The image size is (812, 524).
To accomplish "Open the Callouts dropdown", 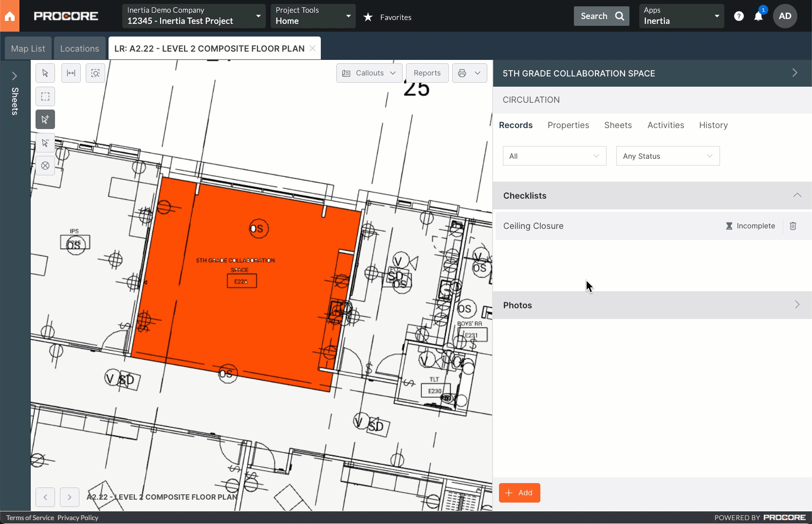I will (x=369, y=73).
